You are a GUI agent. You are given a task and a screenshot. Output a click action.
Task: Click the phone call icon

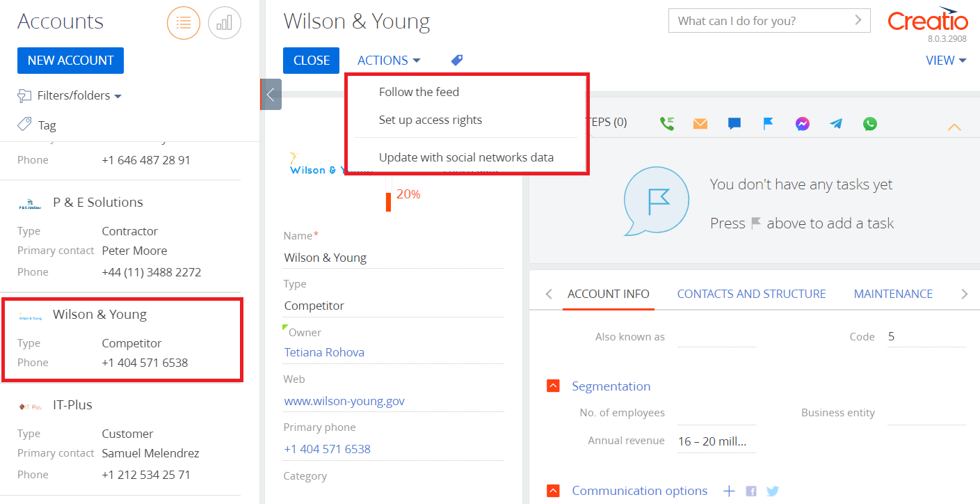click(667, 123)
